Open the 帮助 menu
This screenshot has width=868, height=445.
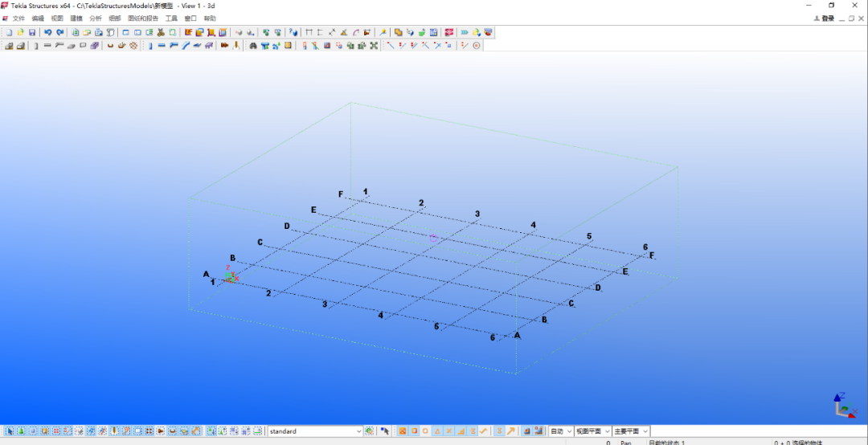[x=210, y=18]
